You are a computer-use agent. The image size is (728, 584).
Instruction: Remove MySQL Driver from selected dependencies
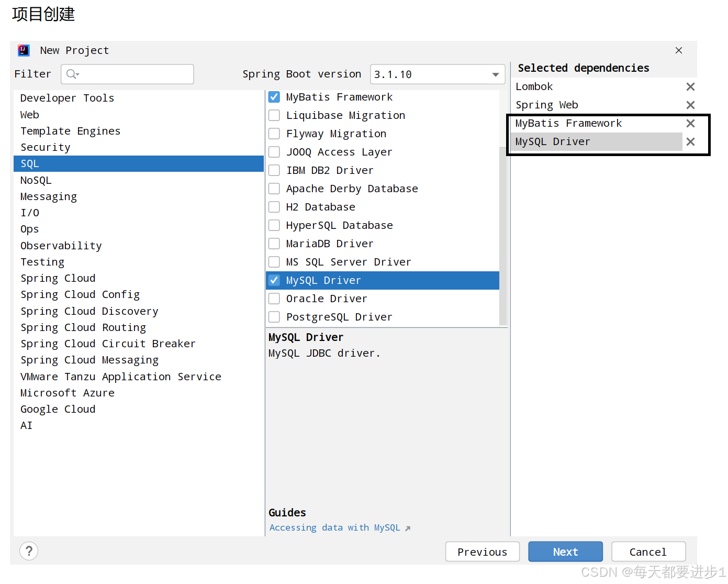(x=690, y=142)
